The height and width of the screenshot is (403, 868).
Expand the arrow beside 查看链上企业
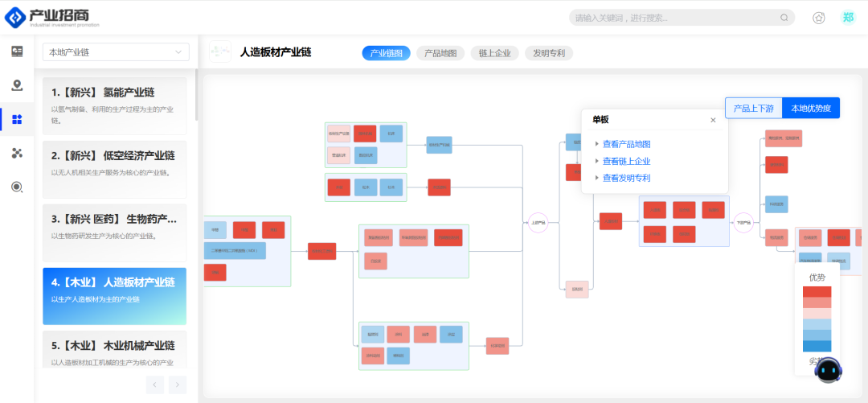(596, 162)
